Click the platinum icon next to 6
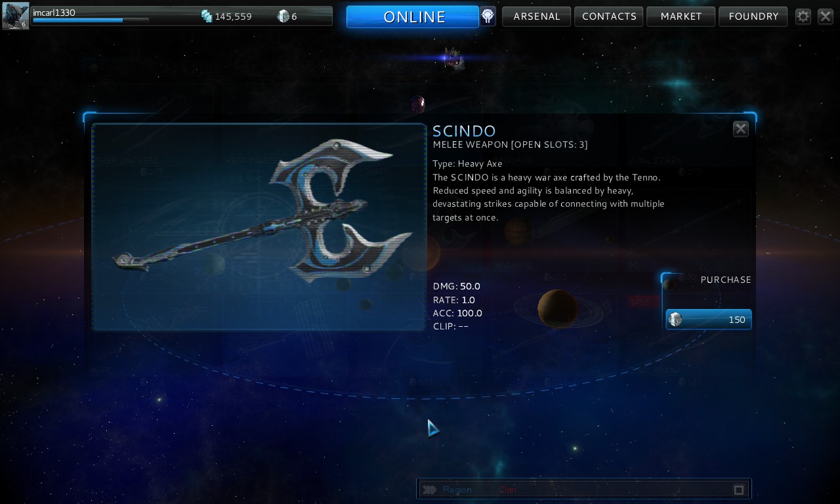The width and height of the screenshot is (840, 504). coord(283,16)
